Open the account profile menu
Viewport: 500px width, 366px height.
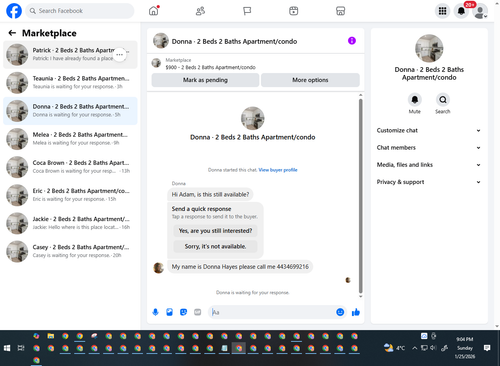480,11
